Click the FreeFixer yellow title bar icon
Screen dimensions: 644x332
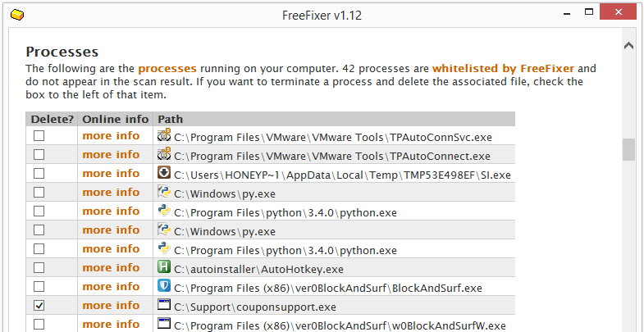(17, 16)
